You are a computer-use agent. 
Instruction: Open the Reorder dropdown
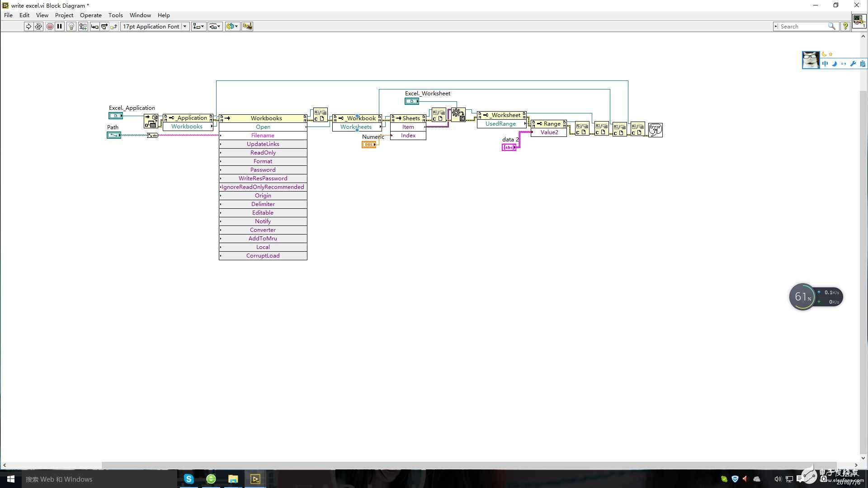point(232,26)
